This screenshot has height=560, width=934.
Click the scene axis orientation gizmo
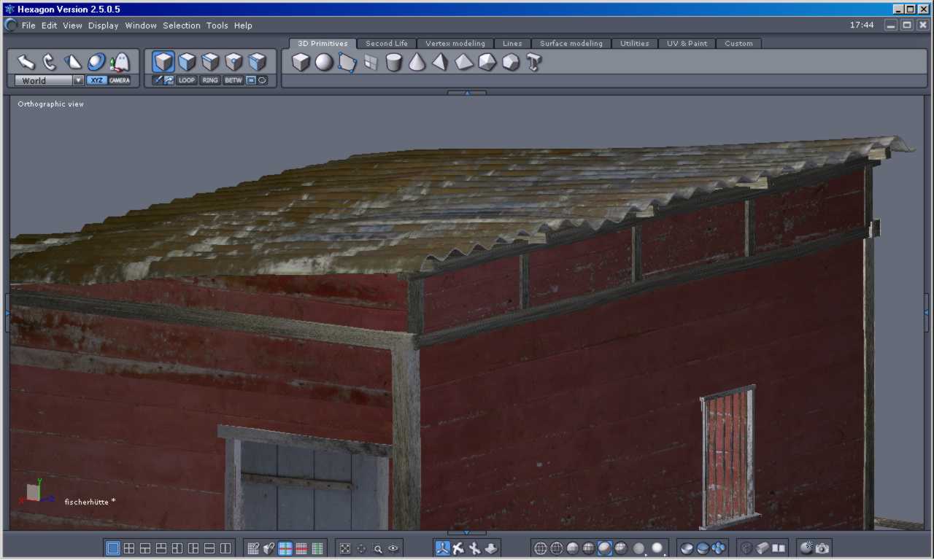point(37,491)
